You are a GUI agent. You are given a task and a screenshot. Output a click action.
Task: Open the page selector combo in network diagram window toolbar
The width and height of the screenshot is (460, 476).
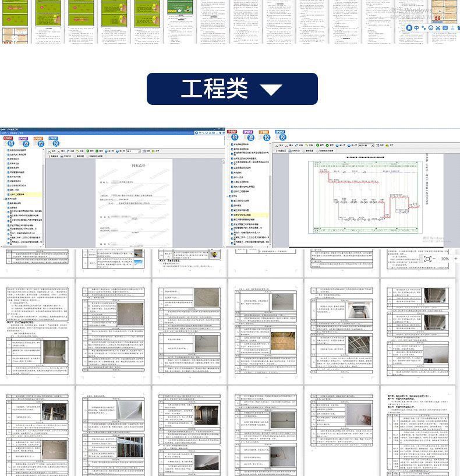pyautogui.click(x=366, y=146)
